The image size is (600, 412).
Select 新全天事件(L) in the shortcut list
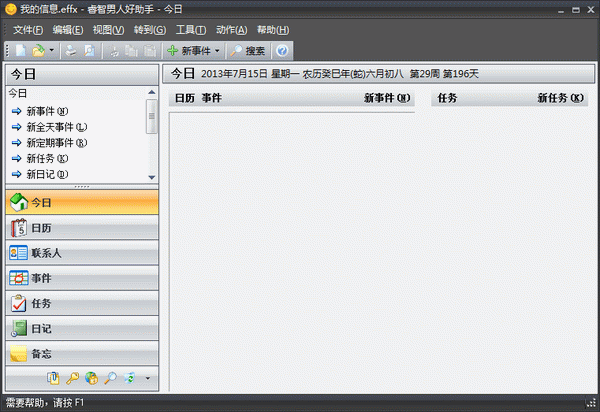57,127
